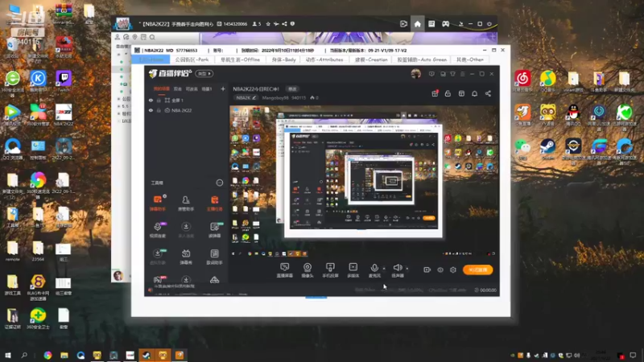The image size is (644, 362).
Task: Open the car-shaped tool at the toolbox bottom
Action: pyautogui.click(x=214, y=280)
